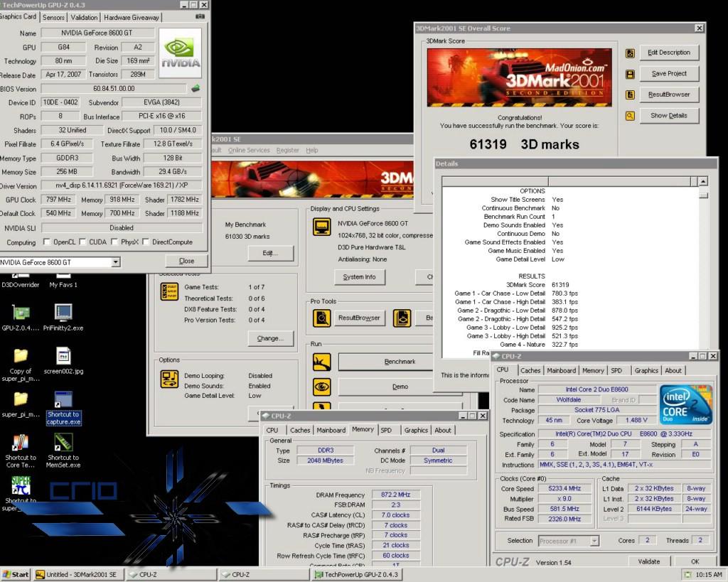Tick the OpenCL checkbox in GPU-Z

coord(46,242)
